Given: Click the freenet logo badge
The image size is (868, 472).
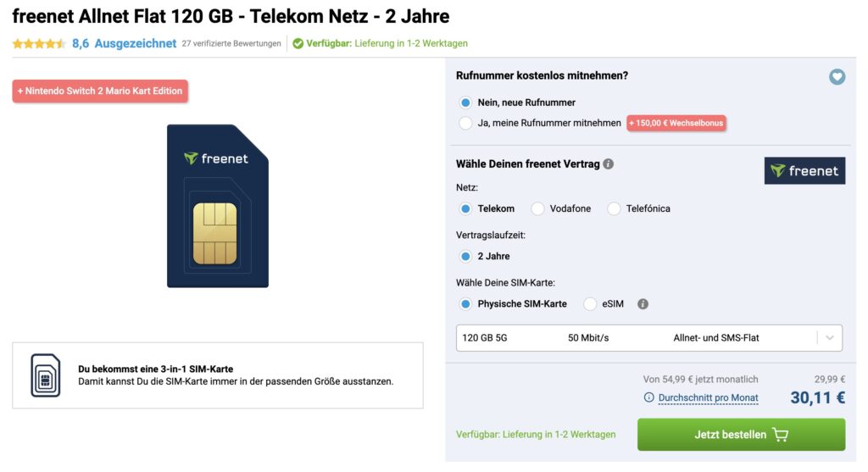Looking at the screenshot, I should coord(804,170).
